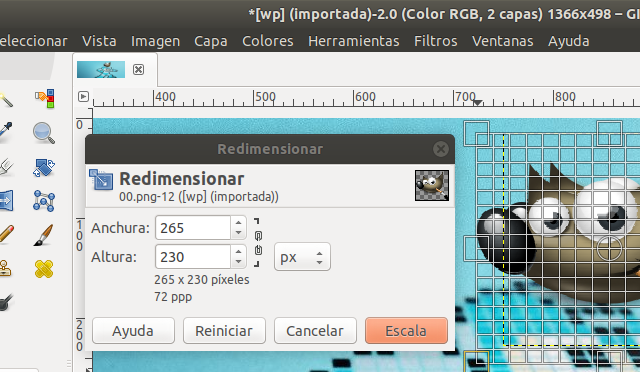This screenshot has height=372, width=640.
Task: Pick the Cage Transform tool
Action: click(x=44, y=201)
